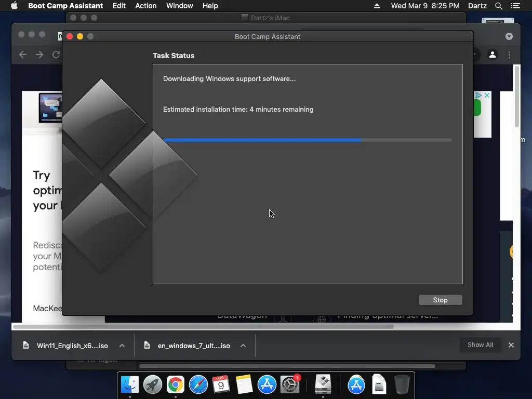Open Chrome three-dot menu
The height and width of the screenshot is (399, 532).
coord(509,55)
